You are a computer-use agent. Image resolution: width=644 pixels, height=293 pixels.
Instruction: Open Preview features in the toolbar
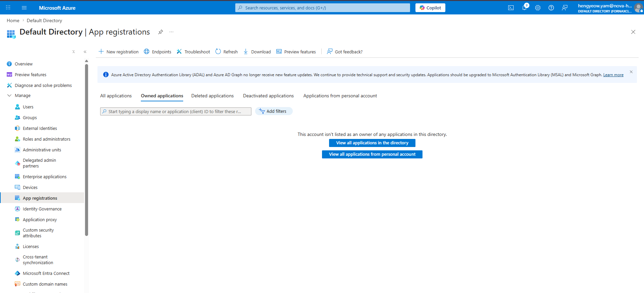point(296,52)
